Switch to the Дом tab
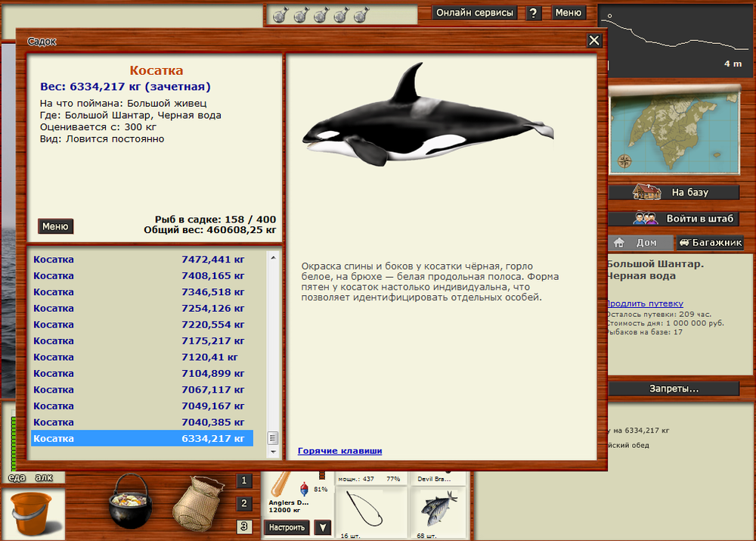The width and height of the screenshot is (756, 541). [640, 243]
